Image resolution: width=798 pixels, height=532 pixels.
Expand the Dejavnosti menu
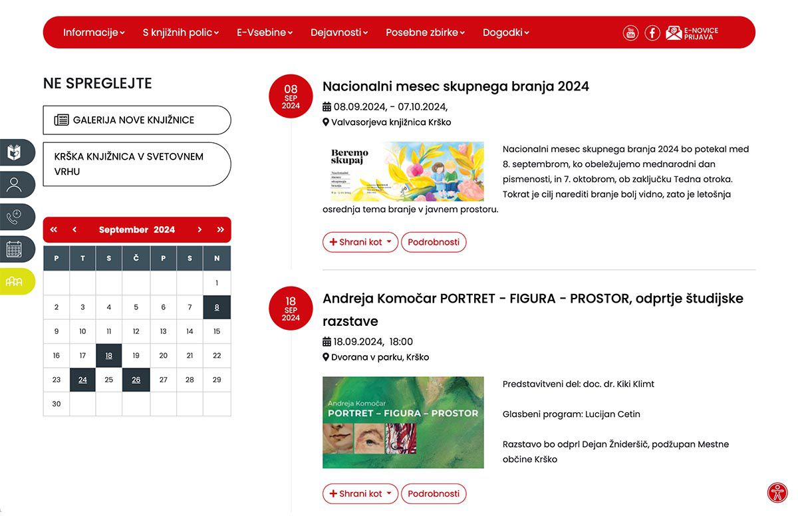(339, 33)
